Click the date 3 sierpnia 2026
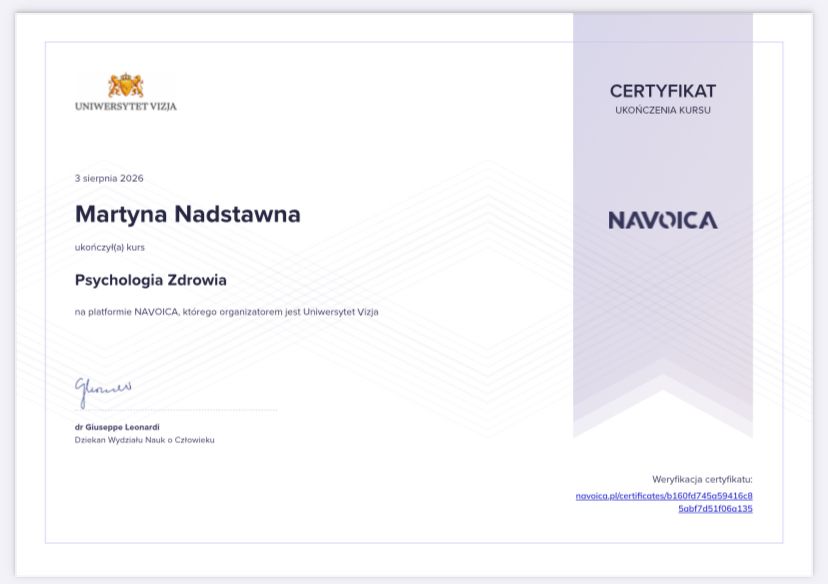The image size is (828, 584). 109,178
